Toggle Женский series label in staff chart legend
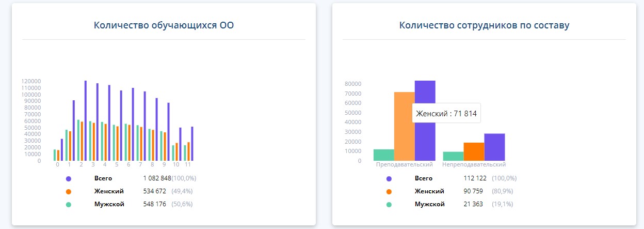The image size is (644, 229). coord(429,191)
